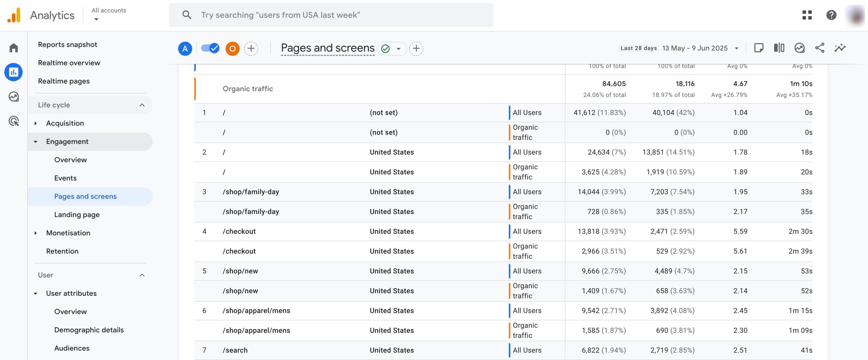Click the Engagement label

click(x=67, y=141)
